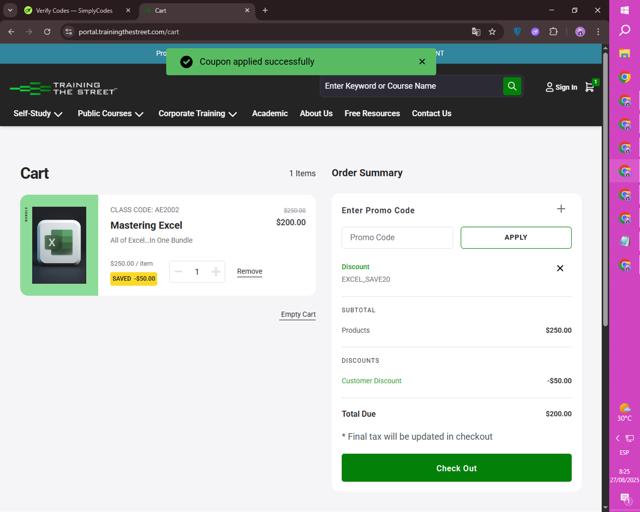This screenshot has height=512, width=640.
Task: Switch to Verify Codes SimplyCodes tab
Action: 73,11
